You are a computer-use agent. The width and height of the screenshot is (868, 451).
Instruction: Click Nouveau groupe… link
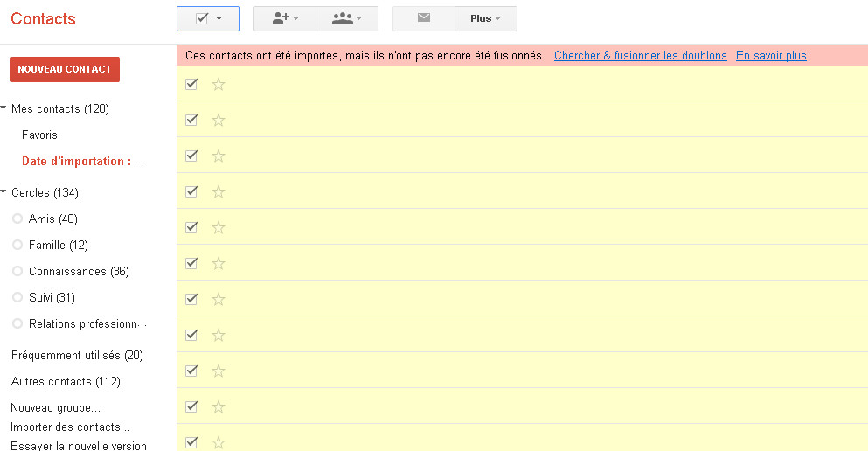click(x=55, y=408)
